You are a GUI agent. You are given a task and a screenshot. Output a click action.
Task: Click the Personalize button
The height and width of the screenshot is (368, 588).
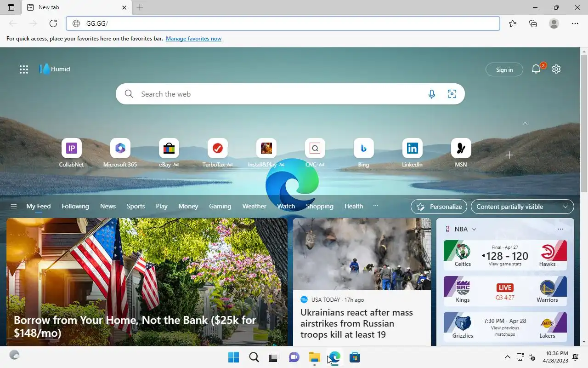point(439,207)
